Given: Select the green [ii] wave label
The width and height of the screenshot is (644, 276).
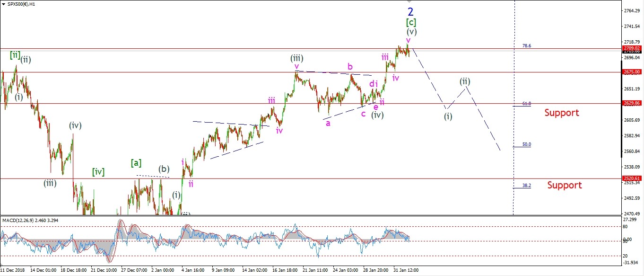Looking at the screenshot, I should [15, 55].
